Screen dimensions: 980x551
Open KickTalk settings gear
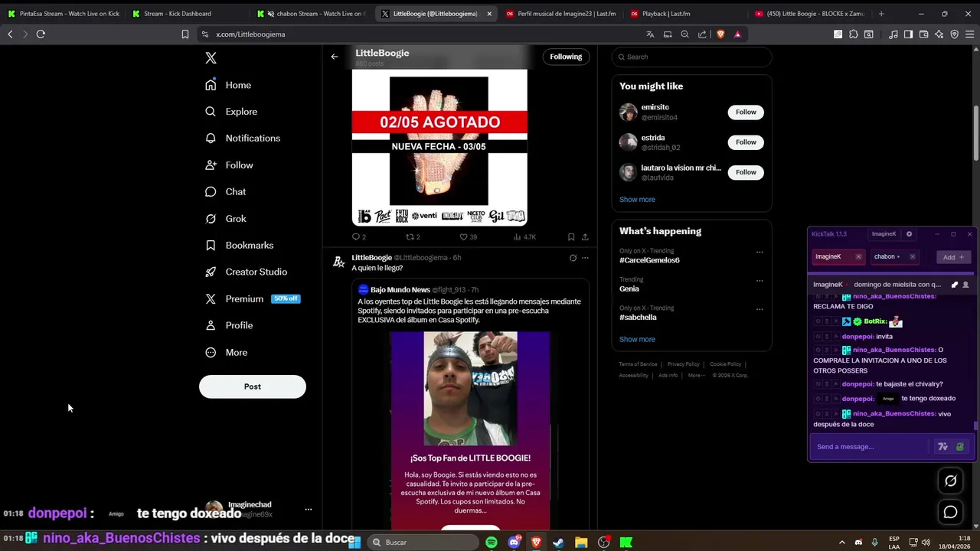(x=909, y=234)
